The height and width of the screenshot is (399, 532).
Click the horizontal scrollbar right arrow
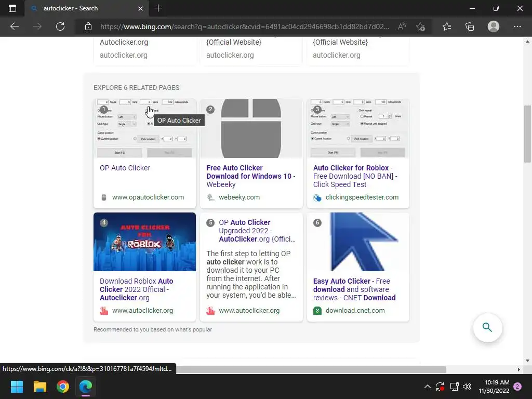coord(518,369)
